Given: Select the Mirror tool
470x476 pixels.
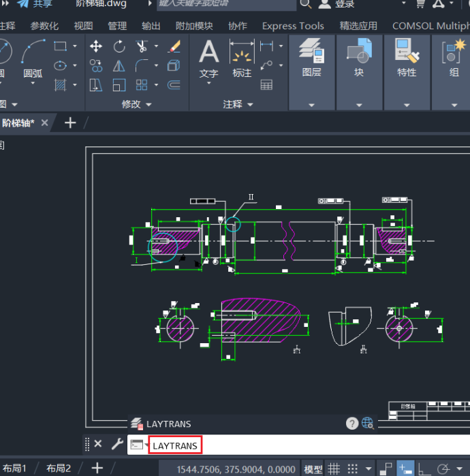Looking at the screenshot, I should 119,66.
